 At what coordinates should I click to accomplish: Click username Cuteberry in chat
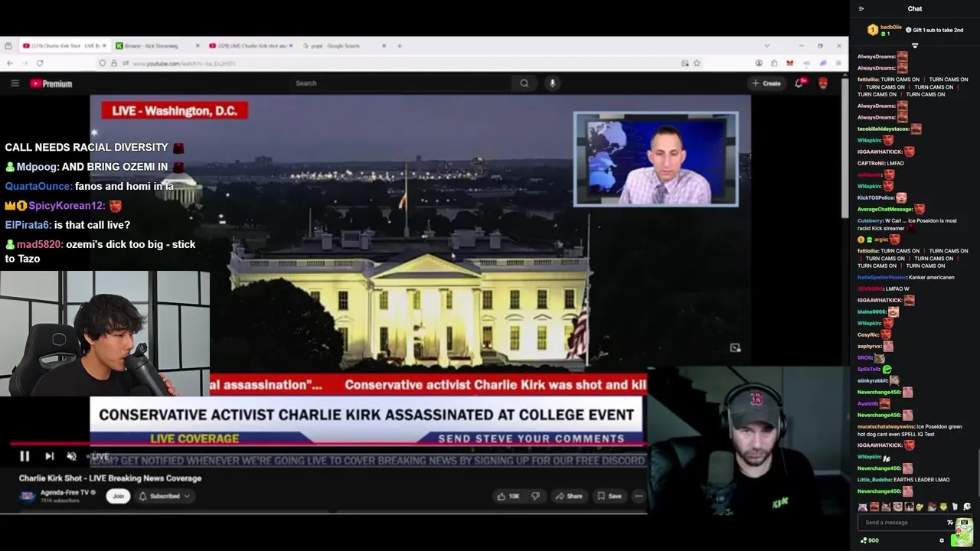tap(870, 220)
